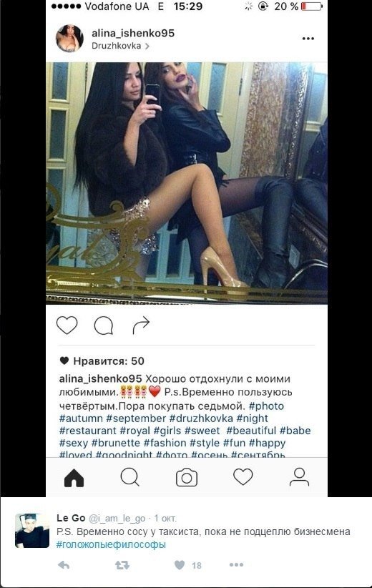Open tweet more options dots
372x588 pixels.
(x=236, y=564)
